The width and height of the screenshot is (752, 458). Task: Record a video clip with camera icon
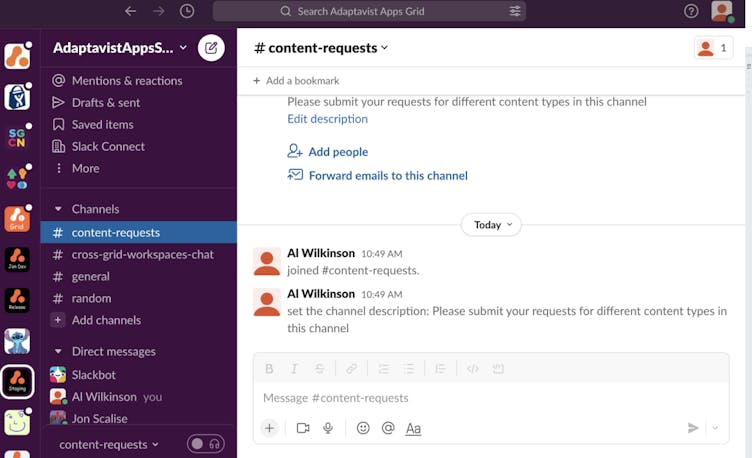point(303,428)
